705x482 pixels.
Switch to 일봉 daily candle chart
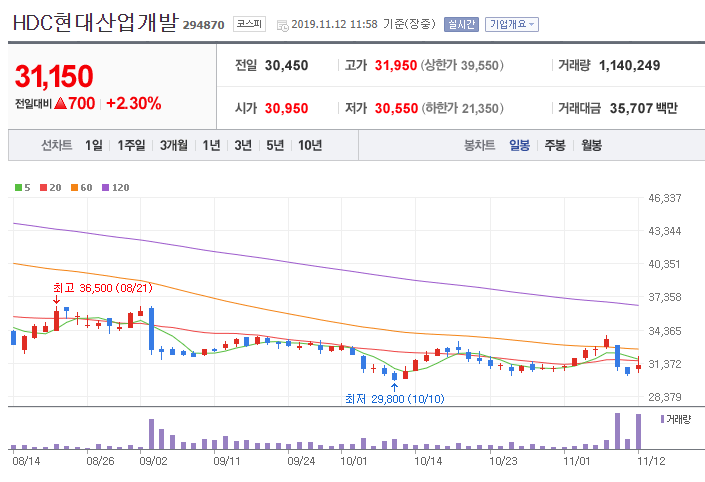click(519, 145)
